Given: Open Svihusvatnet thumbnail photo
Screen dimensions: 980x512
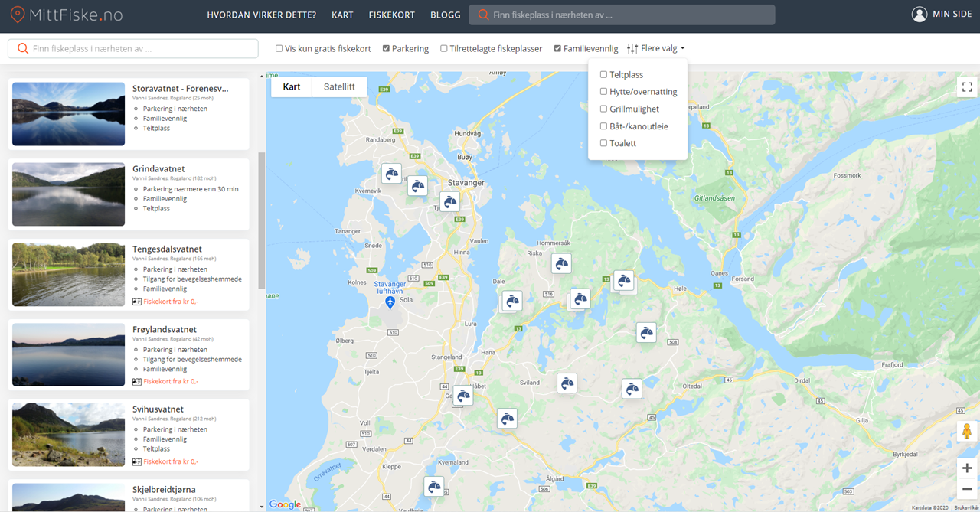Looking at the screenshot, I should pyautogui.click(x=68, y=435).
